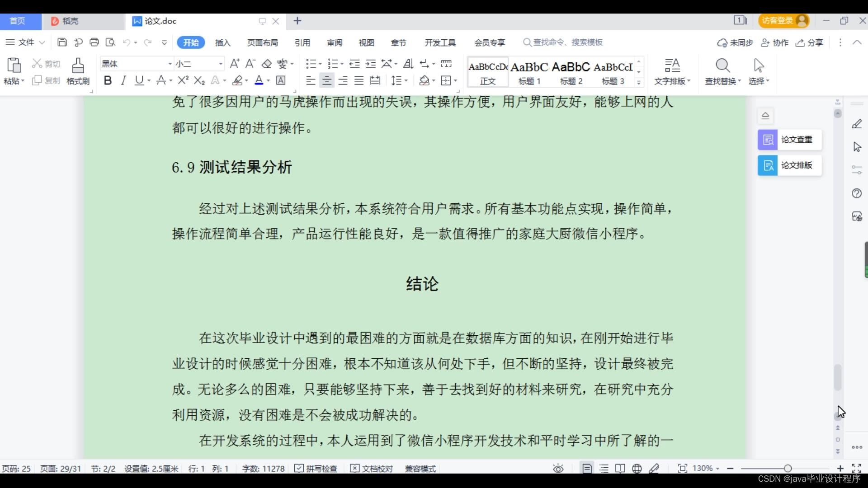868x488 pixels.
Task: Toggle bold formatting
Action: pos(108,80)
